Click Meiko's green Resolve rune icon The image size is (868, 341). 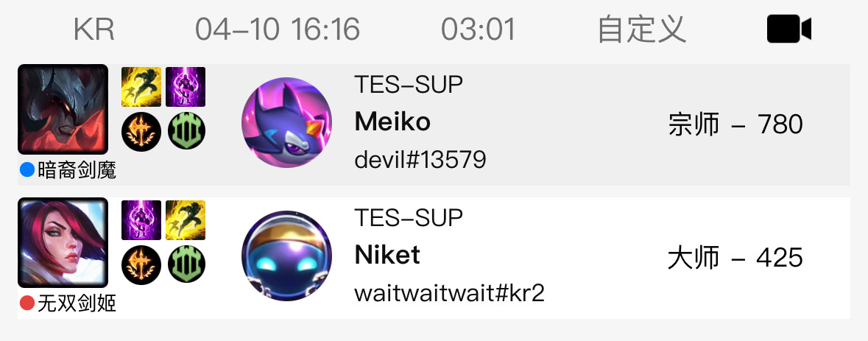point(186,132)
